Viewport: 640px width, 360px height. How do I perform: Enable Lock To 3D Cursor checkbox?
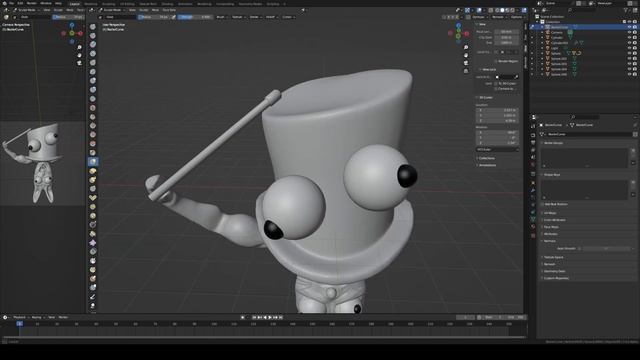pyautogui.click(x=496, y=84)
